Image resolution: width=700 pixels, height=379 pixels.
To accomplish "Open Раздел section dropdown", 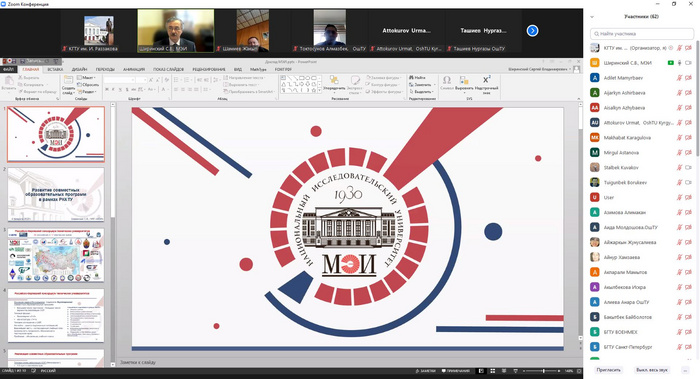I will [x=87, y=92].
